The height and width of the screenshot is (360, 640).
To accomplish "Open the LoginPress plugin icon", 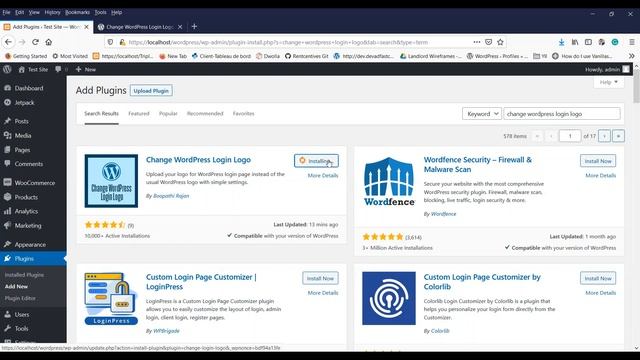I will (x=111, y=298).
